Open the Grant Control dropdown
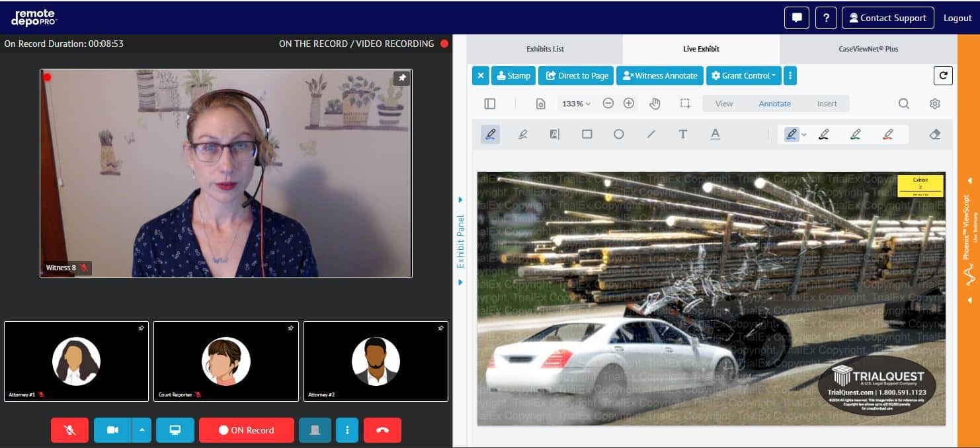Image resolution: width=980 pixels, height=448 pixels. click(x=744, y=75)
